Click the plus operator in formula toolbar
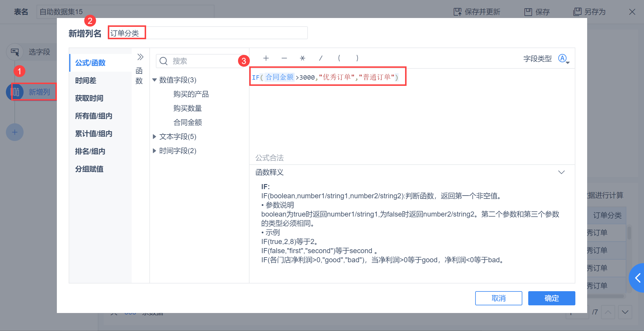 tap(266, 58)
